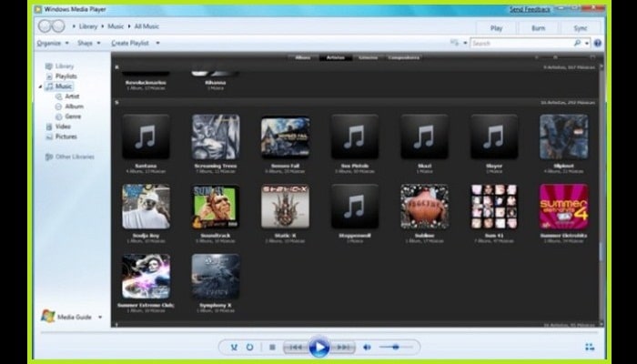Select Pictures in the navigation tree
The width and height of the screenshot is (637, 364).
coord(61,136)
